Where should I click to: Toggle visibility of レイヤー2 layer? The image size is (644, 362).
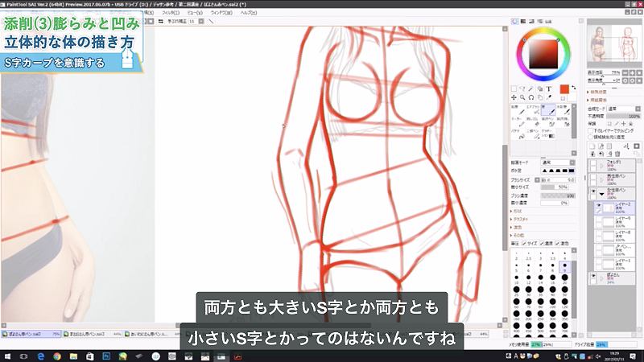pos(598,205)
